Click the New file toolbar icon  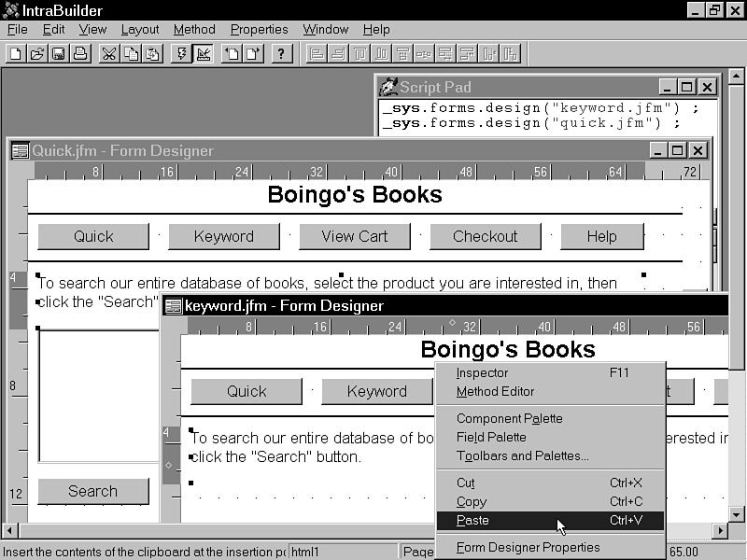pyautogui.click(x=15, y=53)
